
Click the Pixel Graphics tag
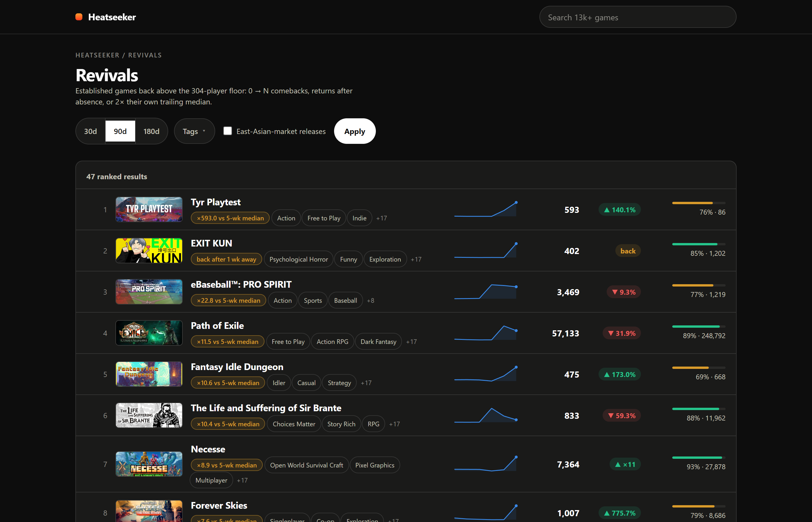click(375, 465)
